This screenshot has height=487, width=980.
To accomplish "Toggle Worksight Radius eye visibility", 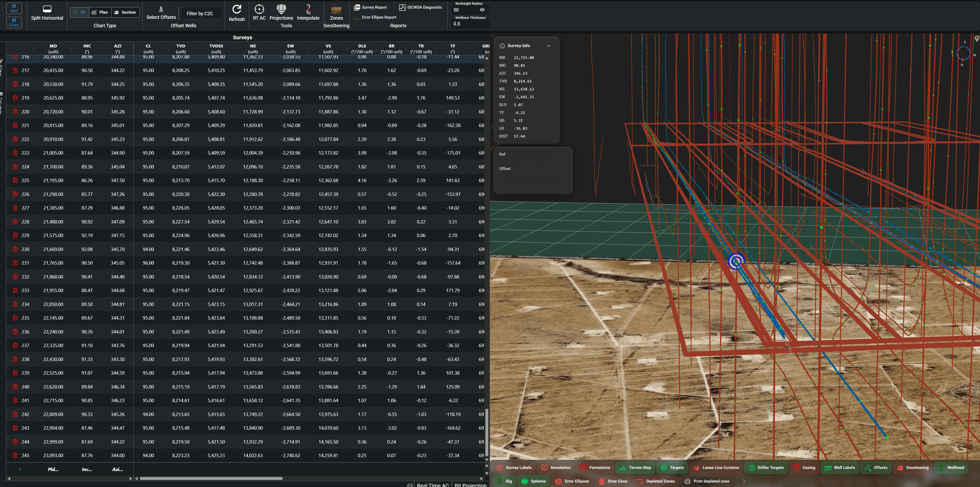I will [482, 10].
